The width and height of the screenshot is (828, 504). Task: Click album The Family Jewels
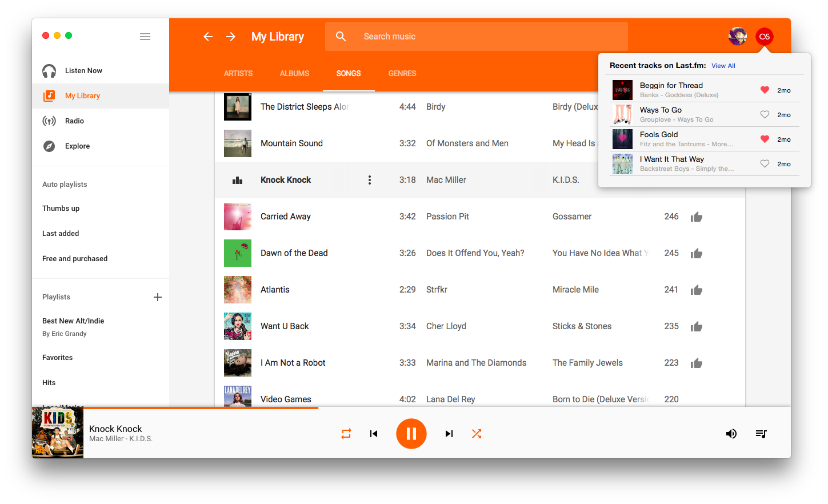587,363
